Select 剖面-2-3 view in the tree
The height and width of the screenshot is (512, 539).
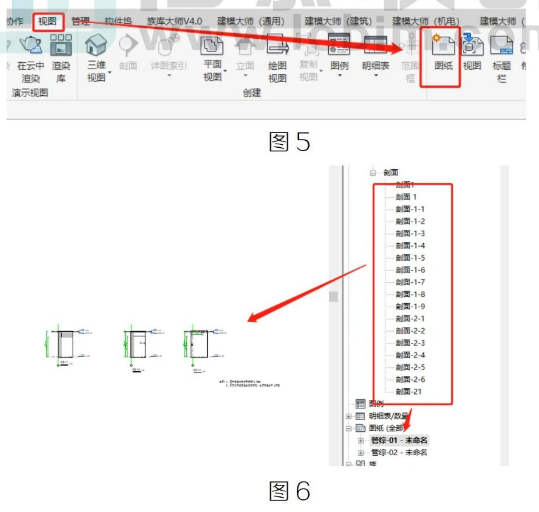410,343
